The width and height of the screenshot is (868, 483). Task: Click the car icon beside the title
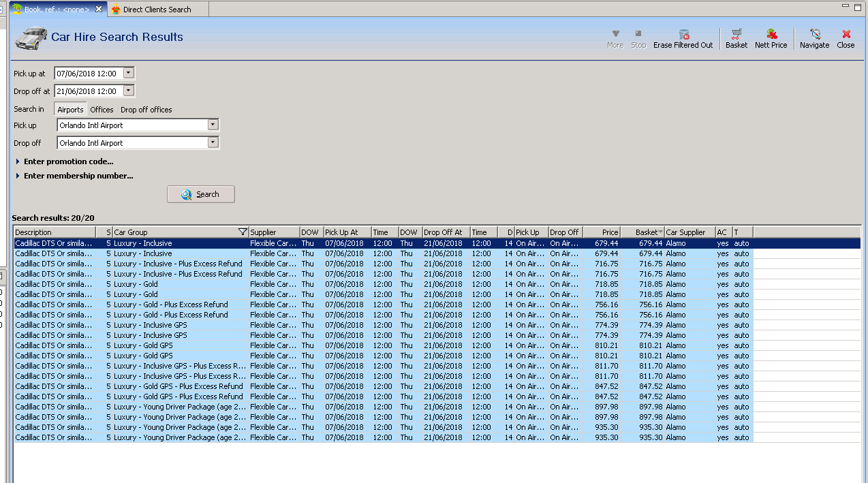(x=31, y=37)
